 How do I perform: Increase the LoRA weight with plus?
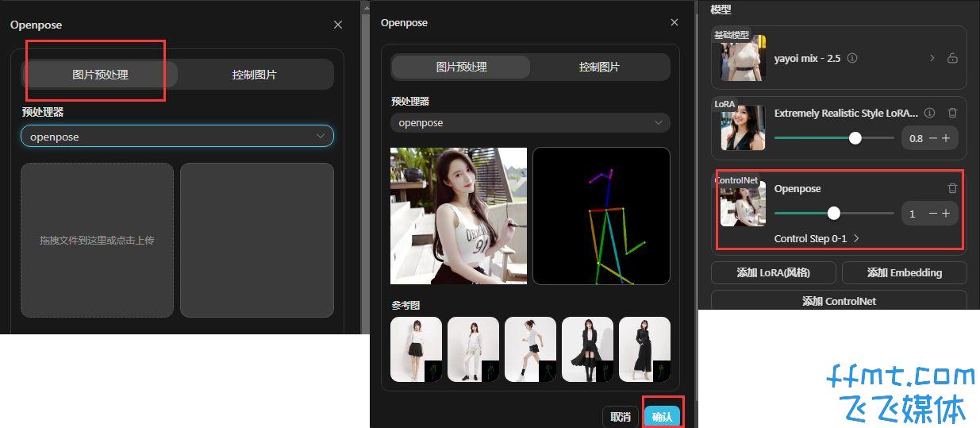point(946,138)
